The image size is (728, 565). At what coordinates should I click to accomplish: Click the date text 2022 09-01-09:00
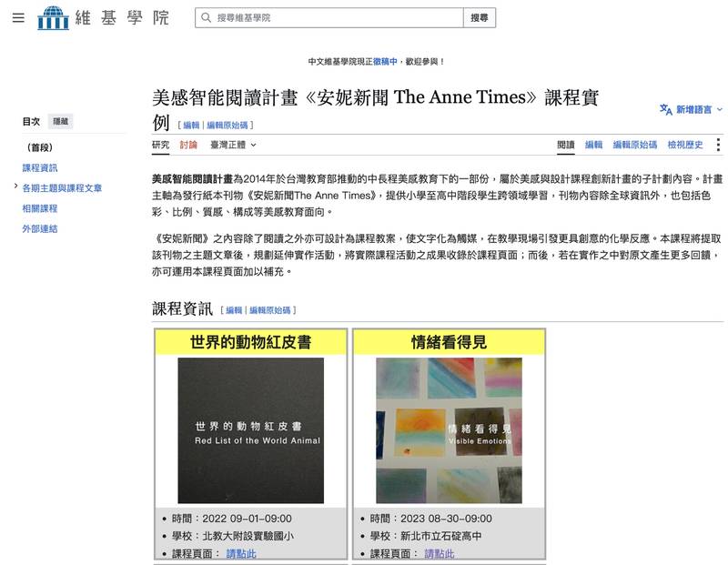247,519
